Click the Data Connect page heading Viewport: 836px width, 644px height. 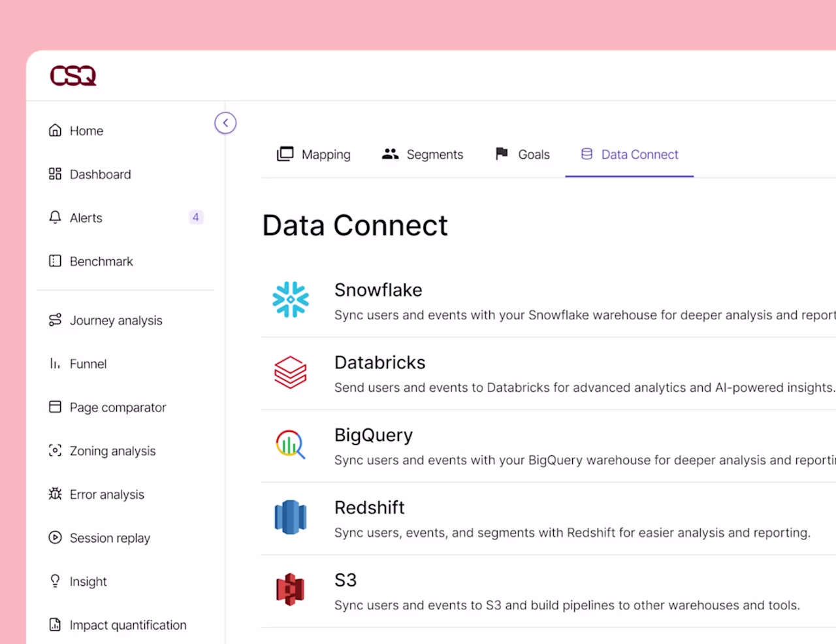(355, 226)
